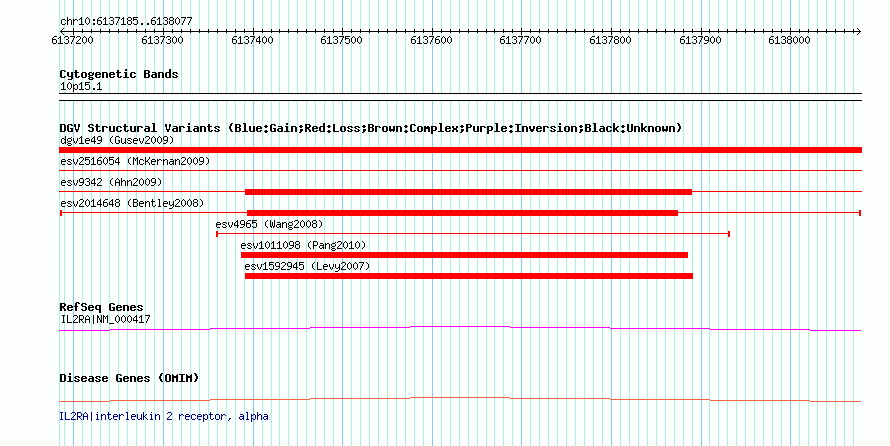Click the red esv1011098 variant bar

click(x=464, y=255)
